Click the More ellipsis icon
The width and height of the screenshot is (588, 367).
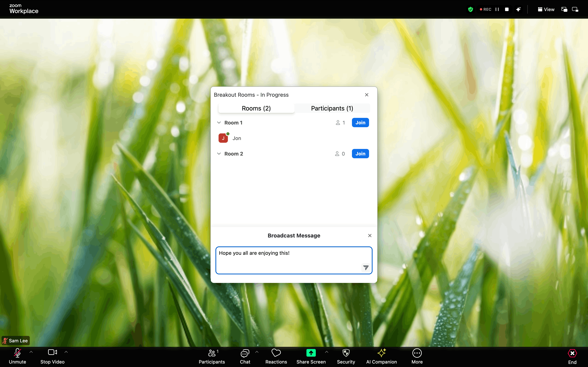tap(417, 353)
